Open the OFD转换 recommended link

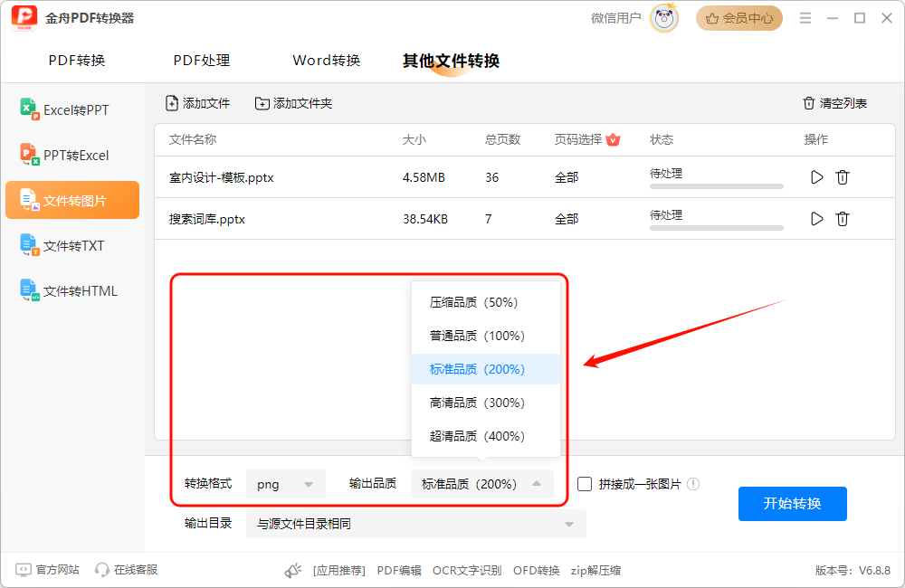[x=536, y=571]
